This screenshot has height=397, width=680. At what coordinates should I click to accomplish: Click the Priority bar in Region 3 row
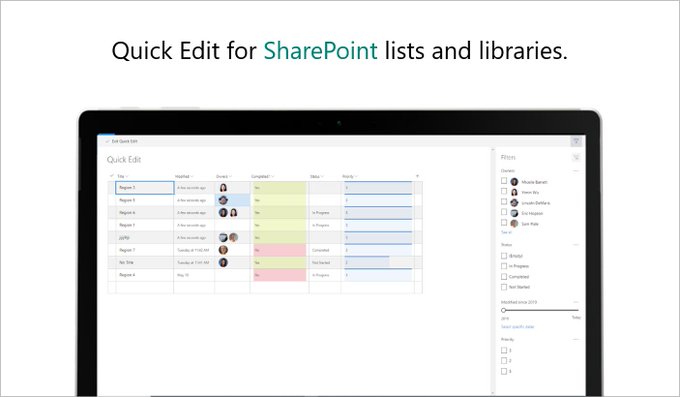tap(378, 188)
